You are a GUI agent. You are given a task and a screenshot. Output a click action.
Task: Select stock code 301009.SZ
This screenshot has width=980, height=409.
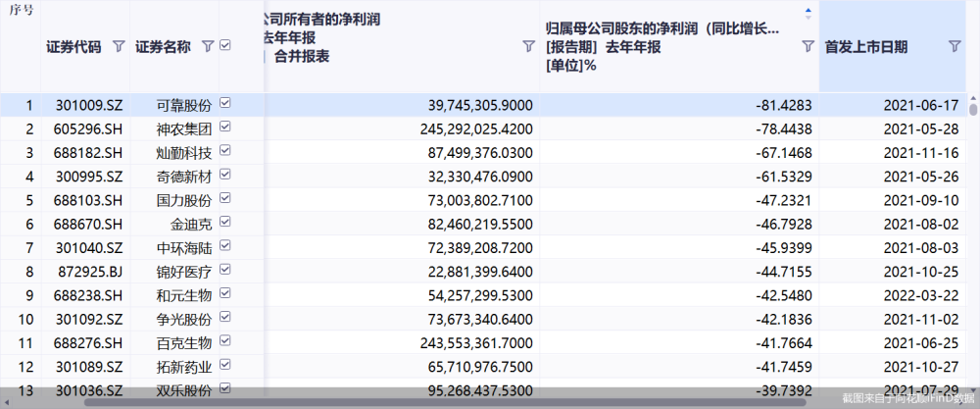(x=89, y=106)
